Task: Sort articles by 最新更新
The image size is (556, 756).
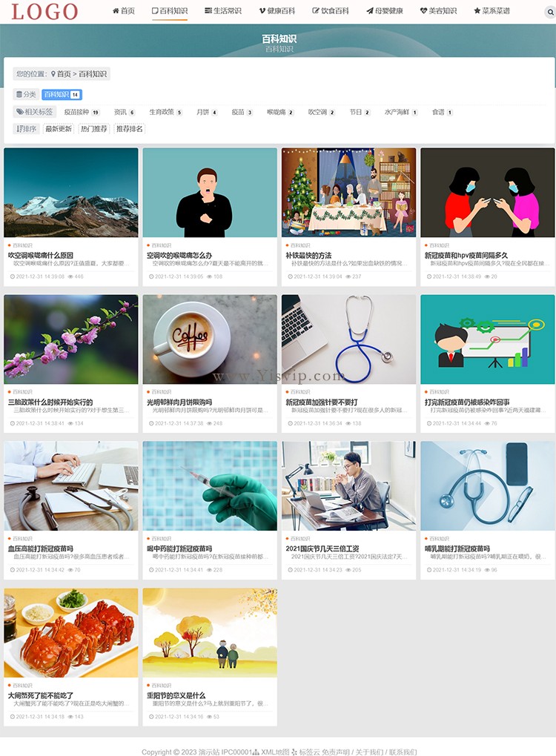Action: 59,129
